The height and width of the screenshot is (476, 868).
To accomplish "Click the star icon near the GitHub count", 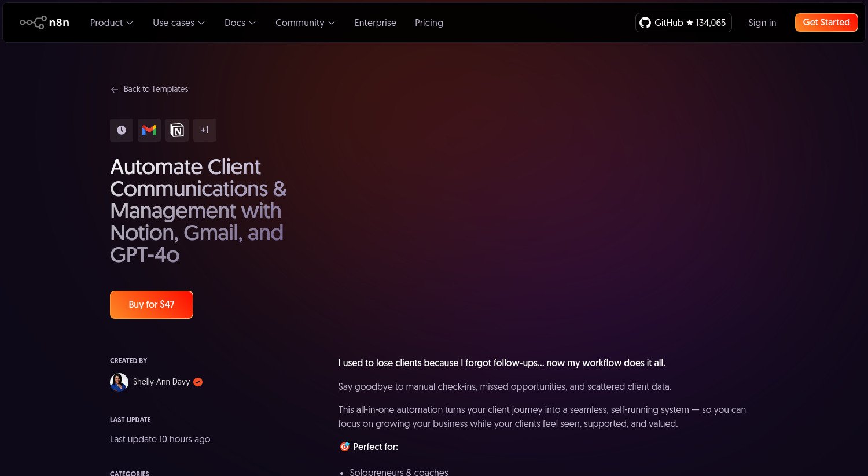I will coord(689,23).
